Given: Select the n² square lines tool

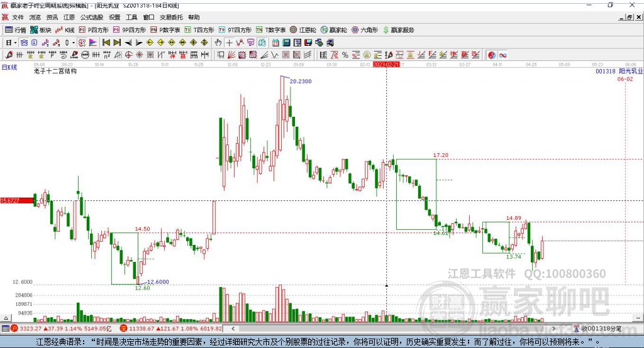Looking at the screenshot, I should pos(107,55).
